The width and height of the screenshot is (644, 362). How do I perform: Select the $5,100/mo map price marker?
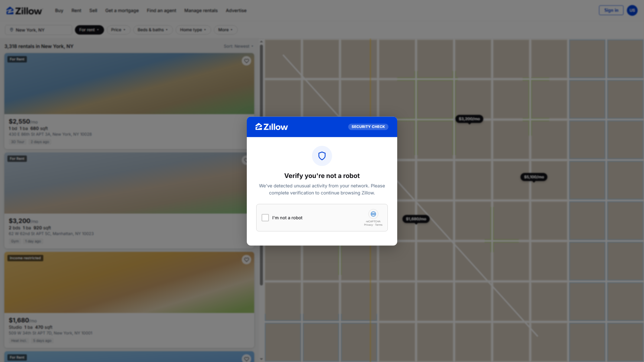click(534, 177)
